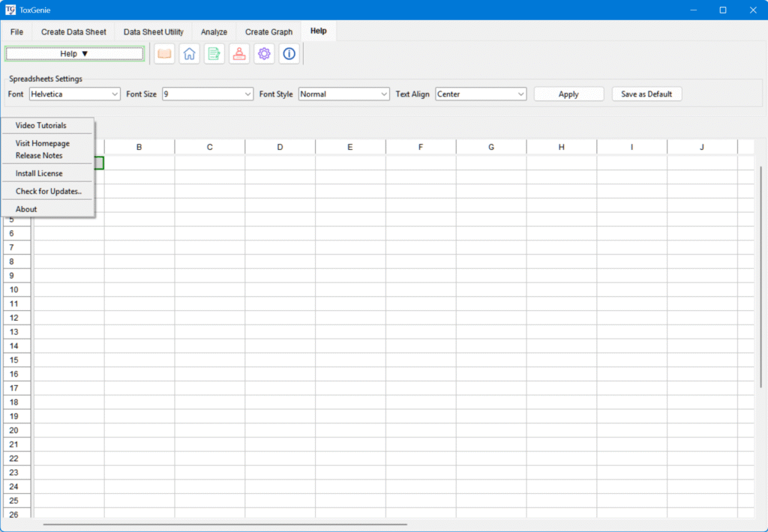This screenshot has width=768, height=532.
Task: Expand the Help dropdown button
Action: tap(74, 54)
